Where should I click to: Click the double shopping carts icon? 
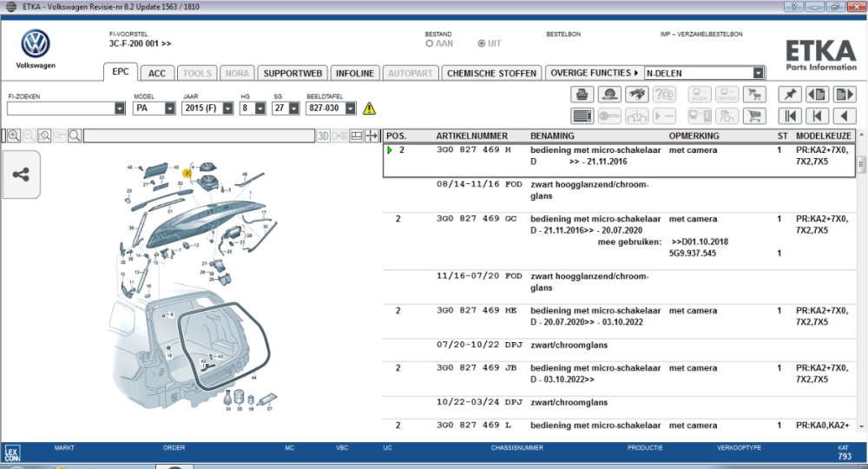[754, 94]
